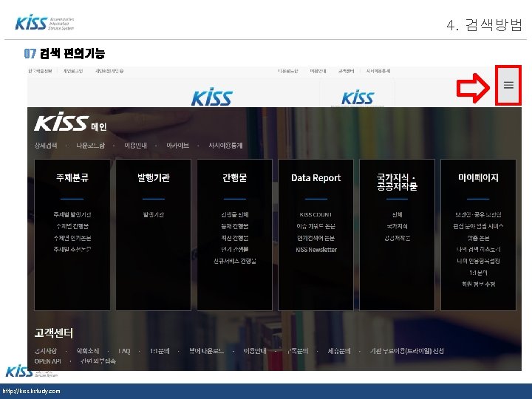
Task: Click 사사이용통계 in top utility bar
Action: [378, 71]
